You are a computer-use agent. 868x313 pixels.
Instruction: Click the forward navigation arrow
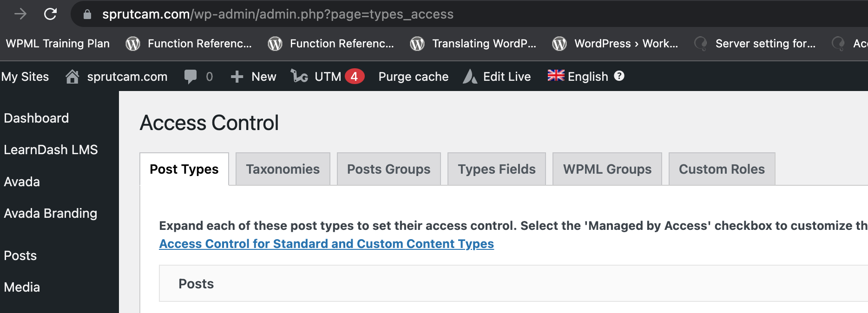pyautogui.click(x=20, y=14)
